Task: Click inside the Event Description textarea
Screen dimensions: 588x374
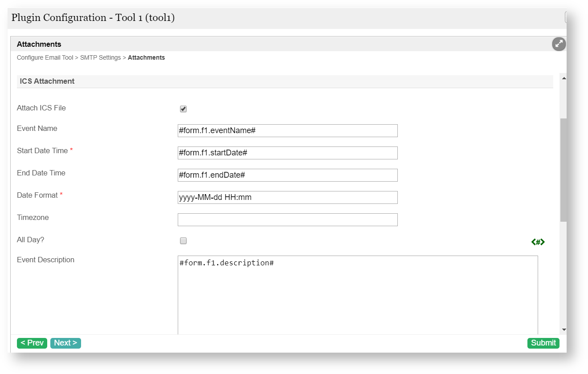Action: [x=357, y=294]
